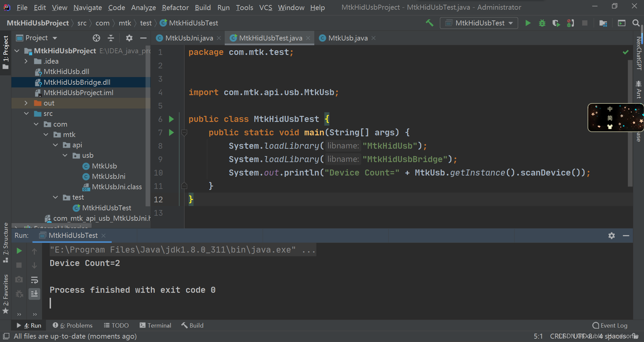
Task: Run MtkHidUsbTest with green play button
Action: coord(528,23)
